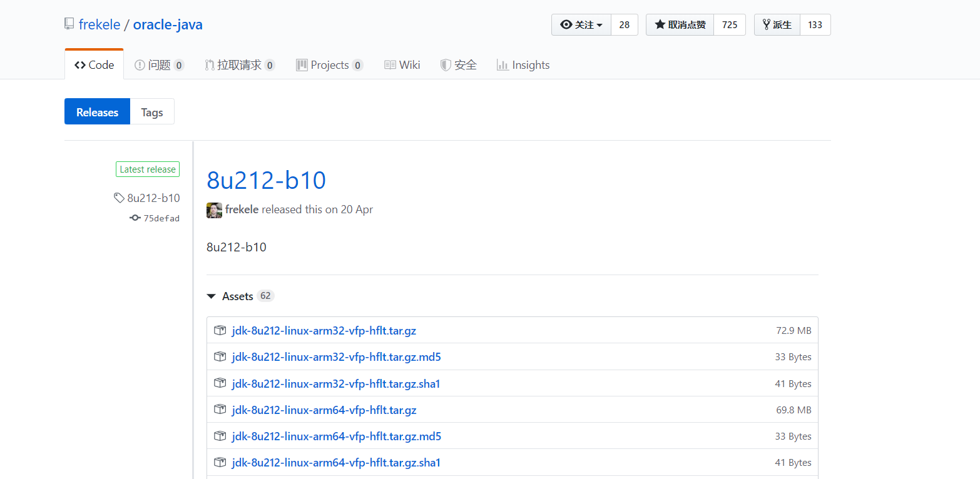The height and width of the screenshot is (479, 980).
Task: Click frekele's avatar thumbnail
Action: coord(214,209)
